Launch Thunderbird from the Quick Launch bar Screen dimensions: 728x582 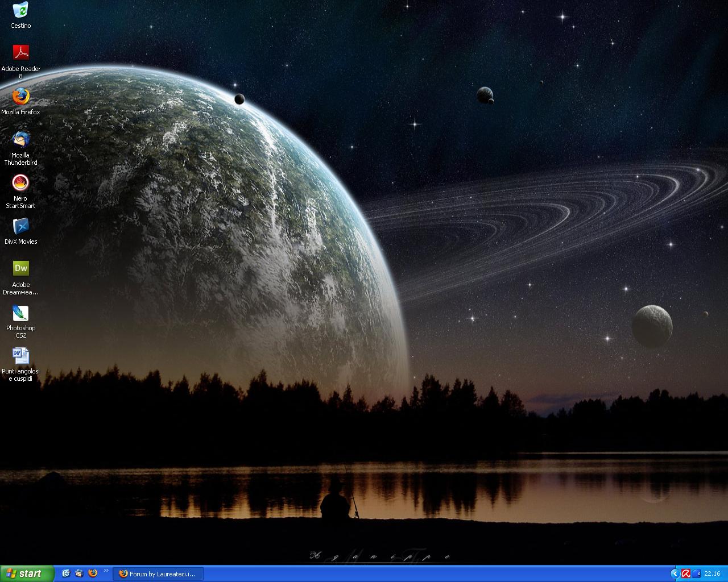[x=79, y=573]
